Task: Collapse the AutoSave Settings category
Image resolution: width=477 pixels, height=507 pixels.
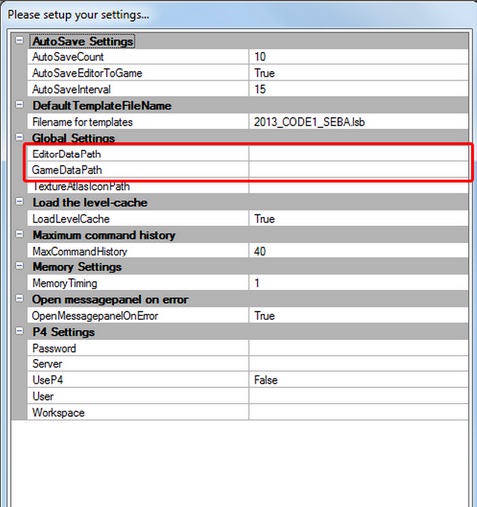Action: (20, 40)
